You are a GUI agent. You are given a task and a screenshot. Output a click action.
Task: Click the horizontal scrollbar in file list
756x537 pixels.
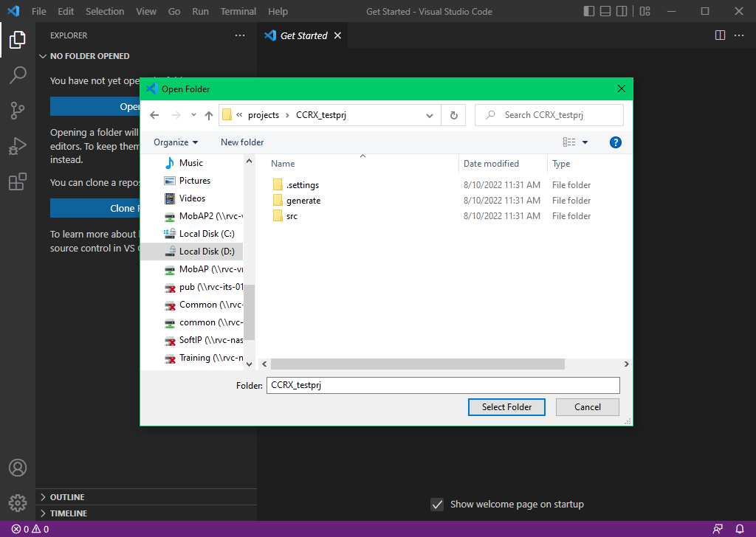(418, 364)
